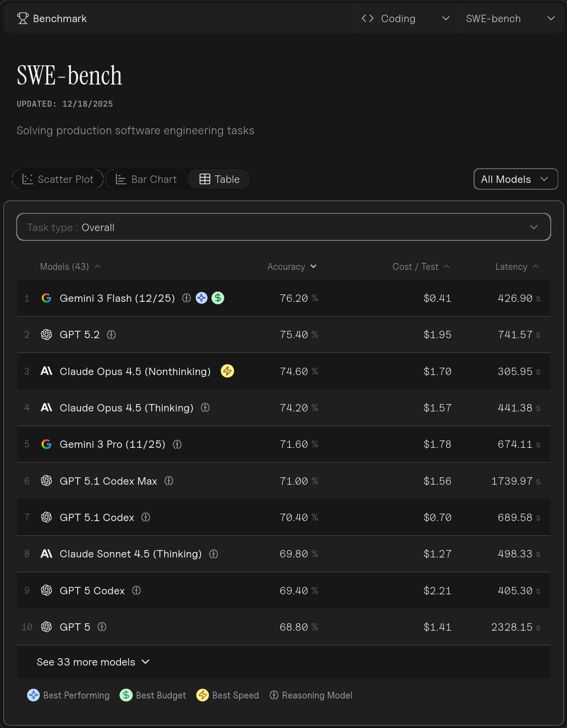Sort table by Accuracy column
Image resolution: width=567 pixels, height=728 pixels.
pyautogui.click(x=292, y=266)
